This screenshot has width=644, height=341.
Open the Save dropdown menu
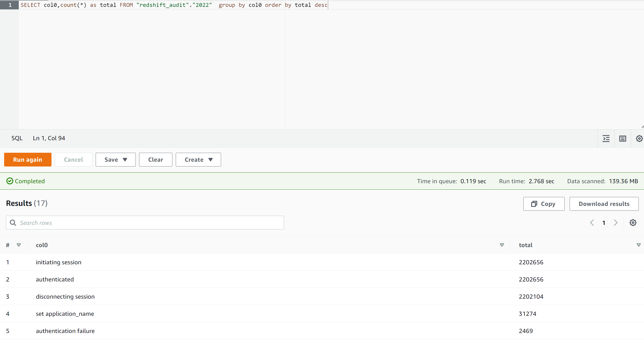pos(115,160)
